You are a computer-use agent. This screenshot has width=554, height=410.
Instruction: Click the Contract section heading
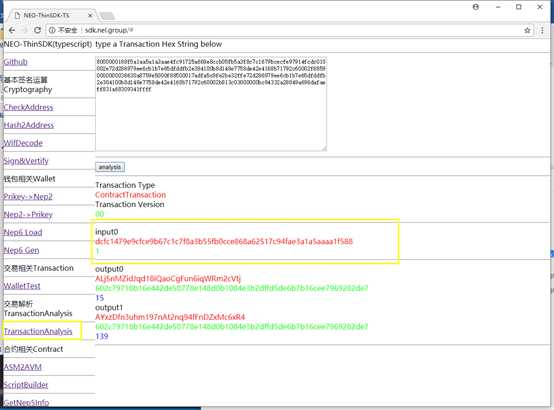click(x=34, y=349)
